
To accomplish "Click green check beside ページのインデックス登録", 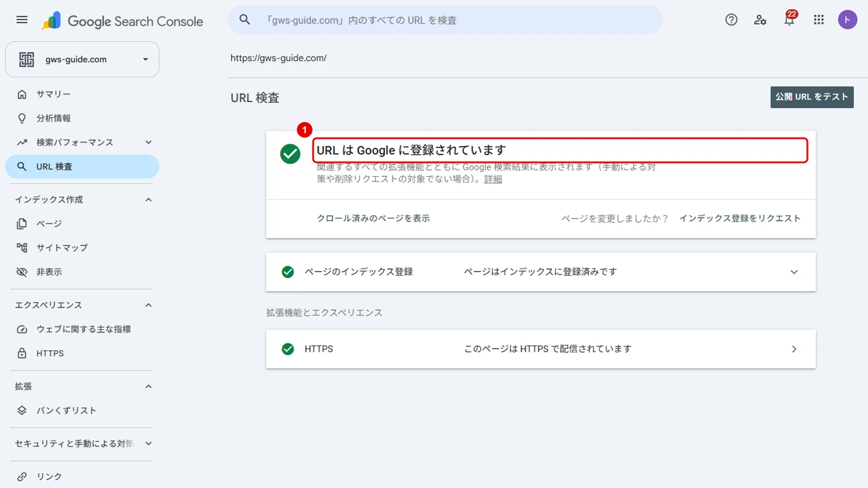I will (x=288, y=272).
